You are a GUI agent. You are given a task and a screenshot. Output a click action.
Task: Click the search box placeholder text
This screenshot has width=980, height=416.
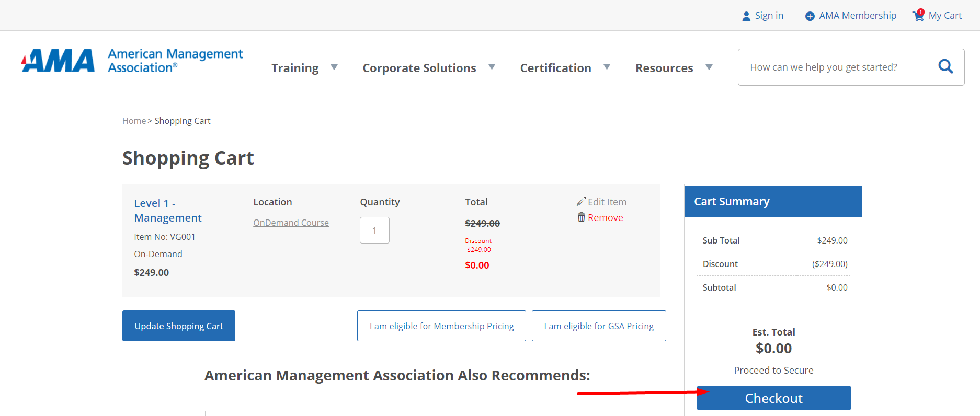824,67
